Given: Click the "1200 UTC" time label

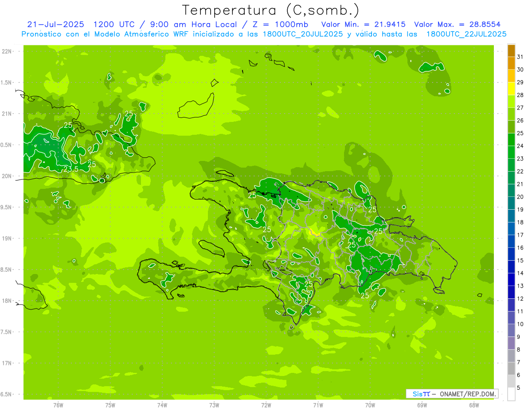Looking at the screenshot, I should point(113,24).
